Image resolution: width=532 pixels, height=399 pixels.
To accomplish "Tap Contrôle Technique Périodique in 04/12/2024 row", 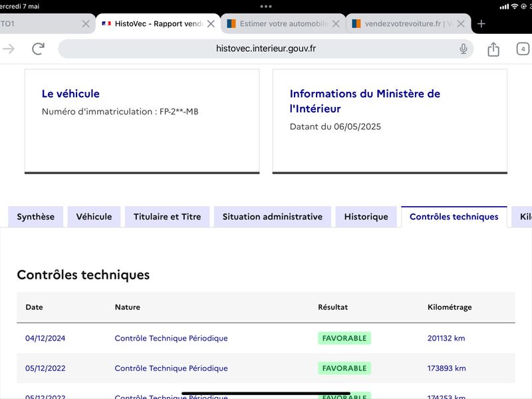I will coord(171,338).
